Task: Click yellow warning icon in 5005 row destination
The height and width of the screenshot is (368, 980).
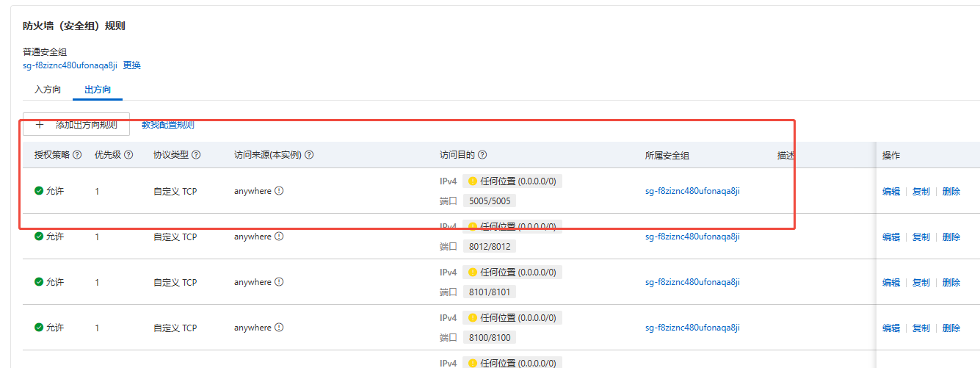Action: point(473,181)
